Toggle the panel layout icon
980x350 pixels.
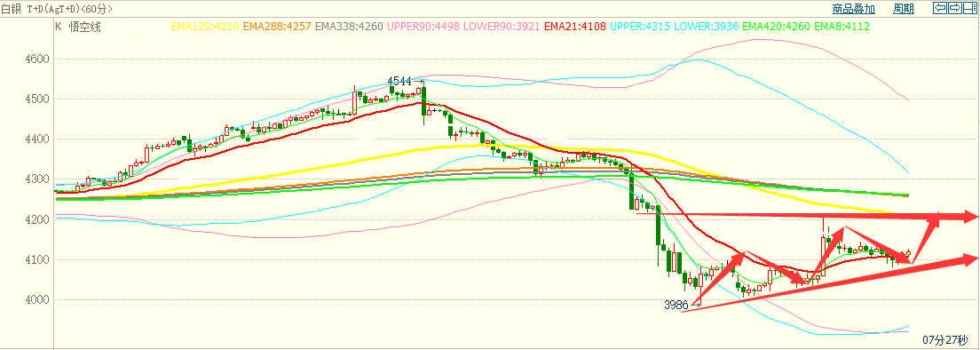pyautogui.click(x=970, y=8)
